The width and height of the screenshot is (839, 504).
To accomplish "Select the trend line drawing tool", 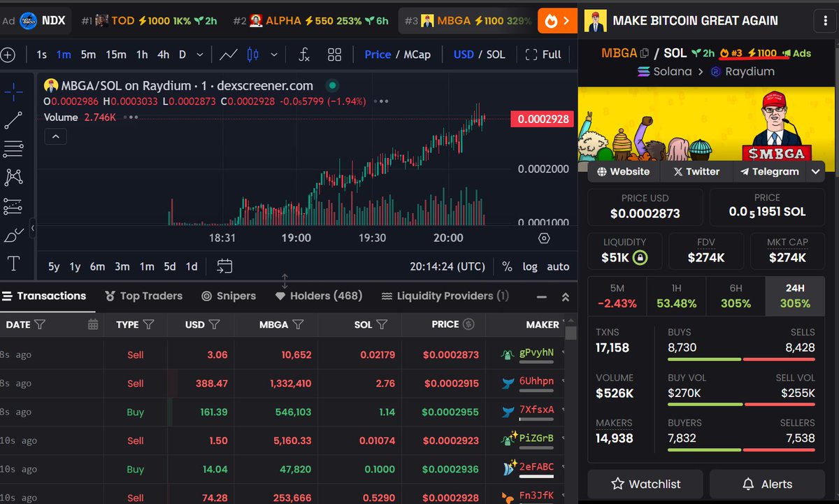I will pos(14,120).
